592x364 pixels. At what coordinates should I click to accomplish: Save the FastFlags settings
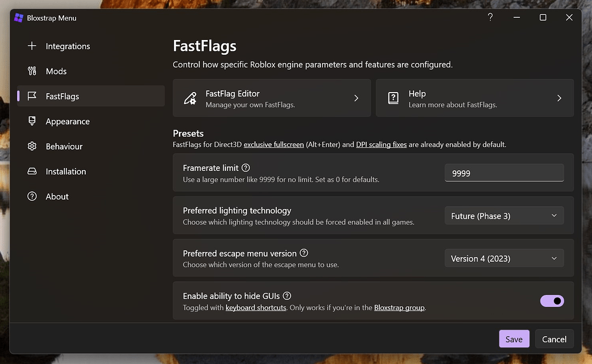pyautogui.click(x=514, y=338)
